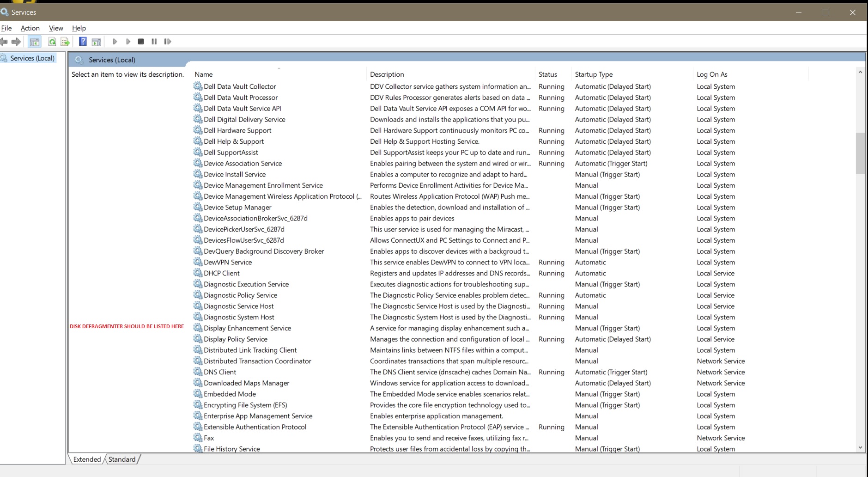Click the second Start Service arrow icon
Viewport: 868px width, 477px height.
click(x=128, y=42)
